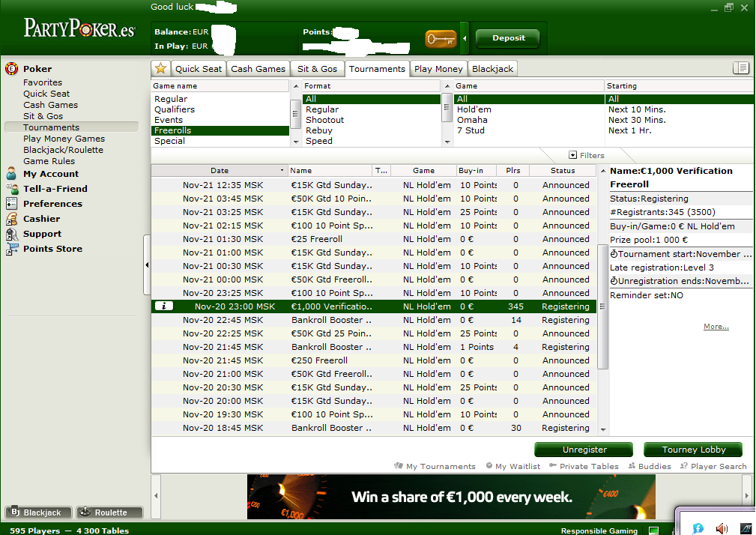The image size is (756, 535).
Task: Open Play Money Games in sidebar
Action: tap(64, 139)
